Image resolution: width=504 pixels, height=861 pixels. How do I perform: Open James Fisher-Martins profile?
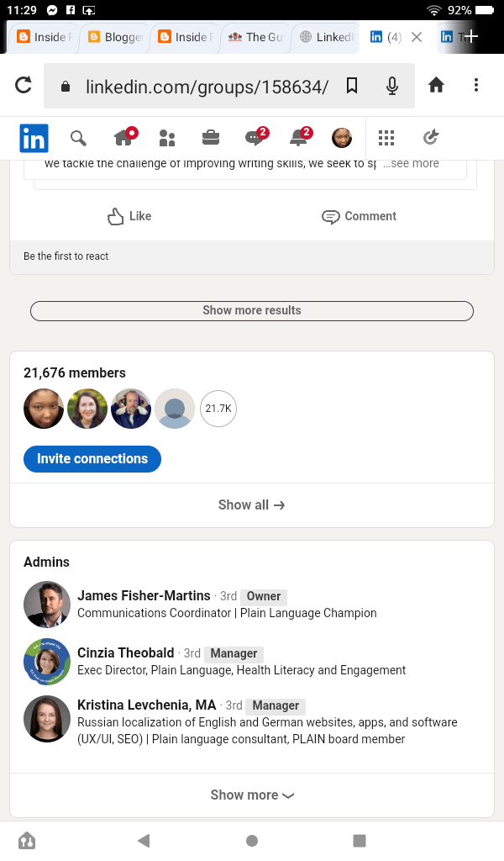pos(144,596)
